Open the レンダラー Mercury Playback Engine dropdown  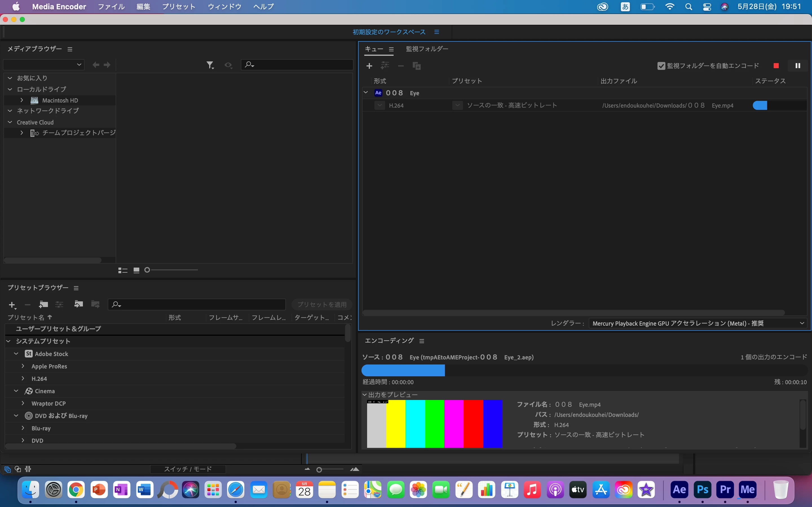tap(697, 323)
